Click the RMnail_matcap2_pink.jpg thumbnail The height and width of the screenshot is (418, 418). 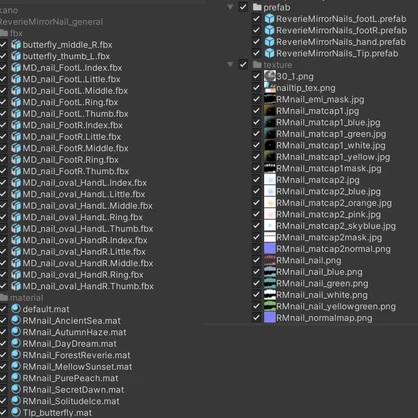(x=270, y=214)
